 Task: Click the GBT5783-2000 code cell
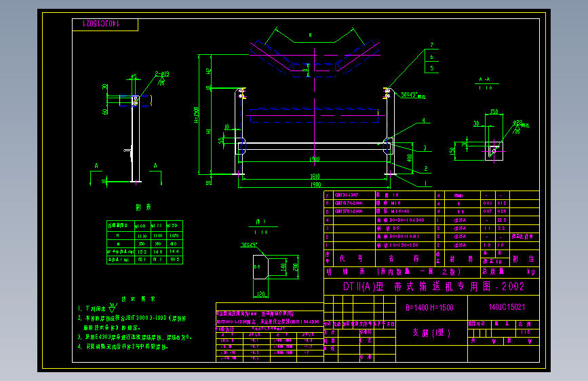349,212
